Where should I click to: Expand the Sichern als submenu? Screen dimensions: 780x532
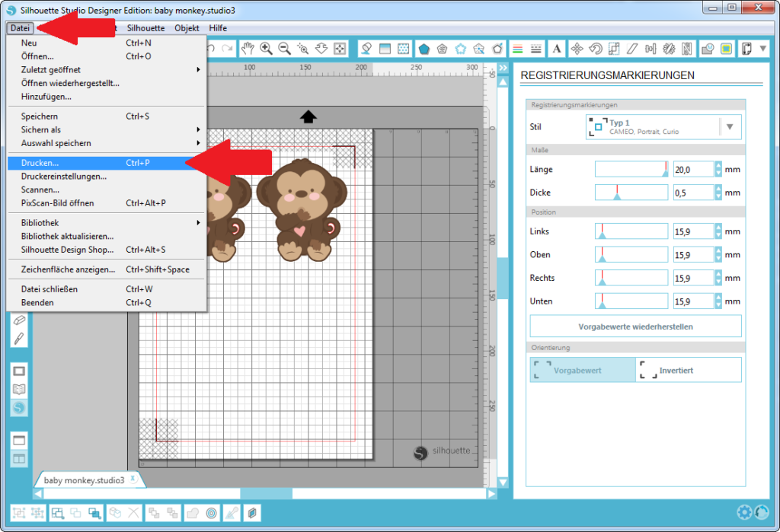(x=107, y=129)
